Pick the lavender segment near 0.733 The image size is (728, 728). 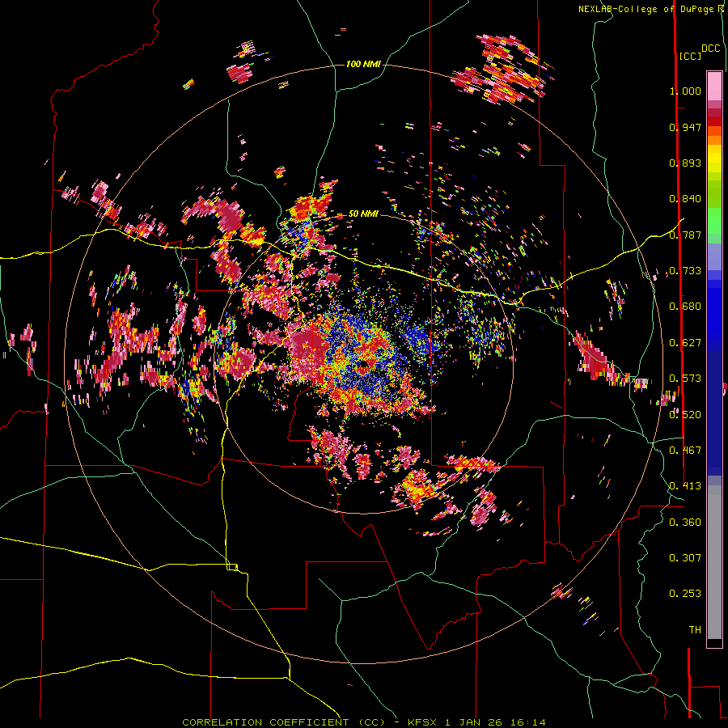[x=714, y=256]
